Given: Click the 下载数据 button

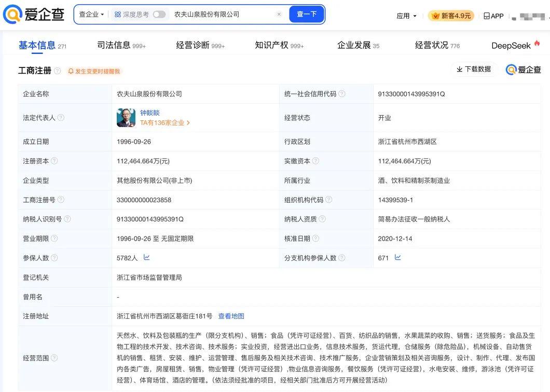Looking at the screenshot, I should (x=474, y=69).
